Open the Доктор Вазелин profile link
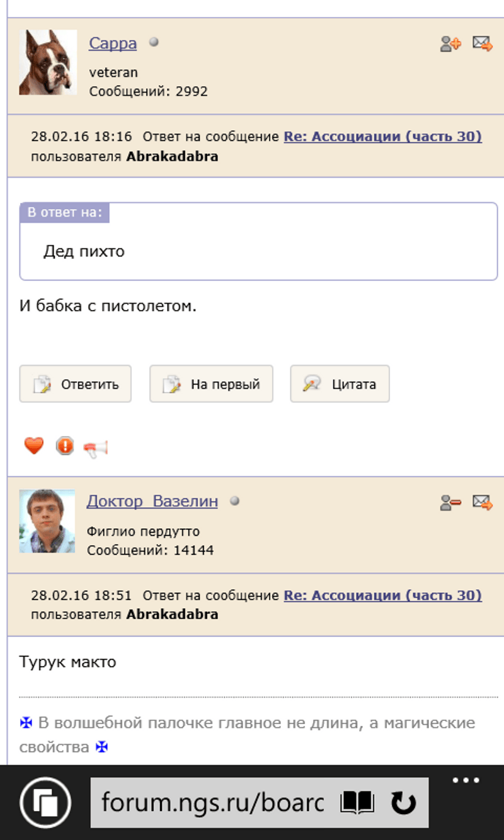 [x=152, y=502]
